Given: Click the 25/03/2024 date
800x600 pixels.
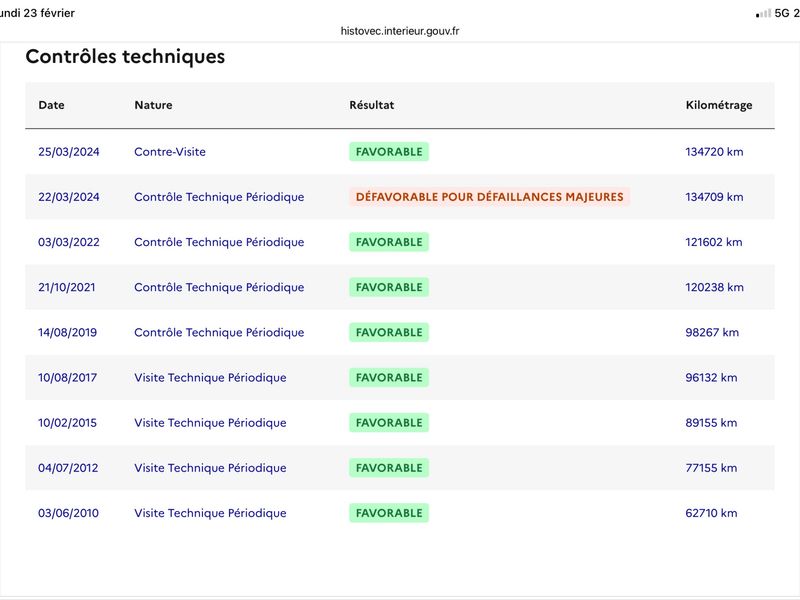Looking at the screenshot, I should click(x=69, y=152).
